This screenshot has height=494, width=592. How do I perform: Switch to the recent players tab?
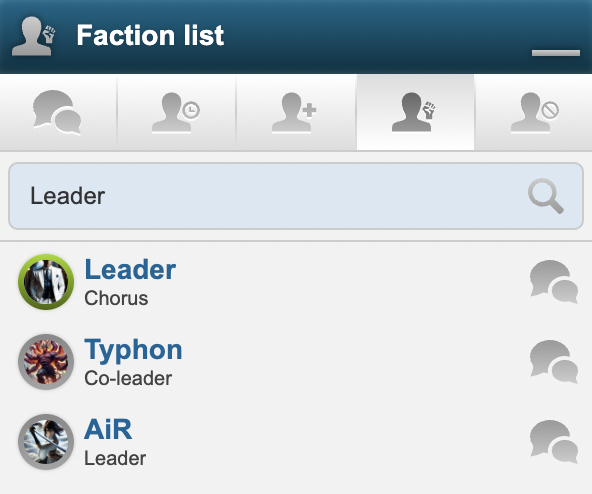pos(176,112)
